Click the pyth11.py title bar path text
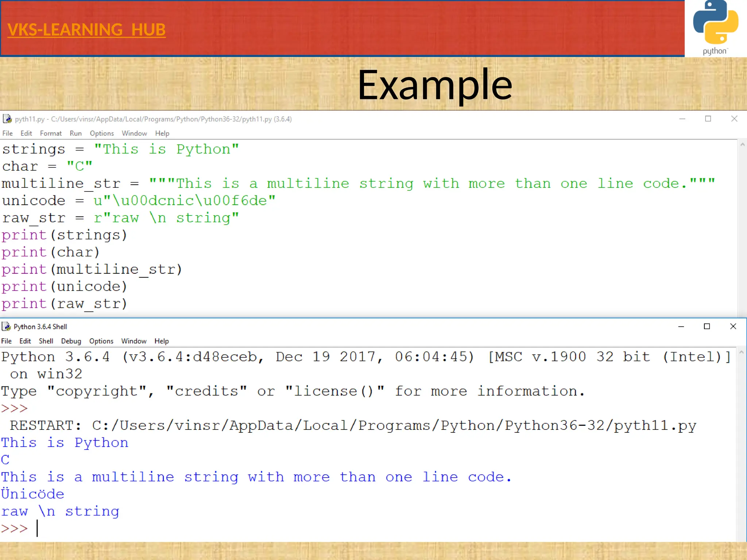Screen dimensions: 747x560 153,119
